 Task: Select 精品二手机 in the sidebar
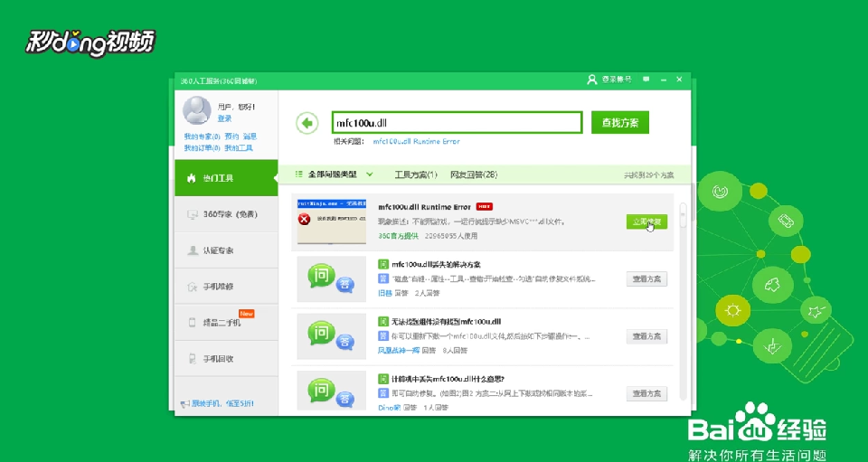(x=226, y=322)
